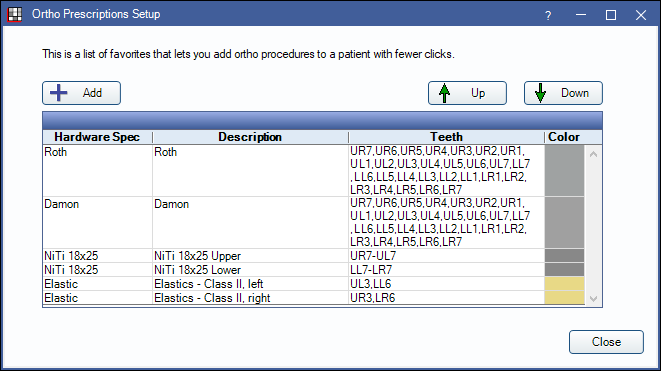Click the Close button
Screen dimensions: 661x371
pyautogui.click(x=606, y=342)
